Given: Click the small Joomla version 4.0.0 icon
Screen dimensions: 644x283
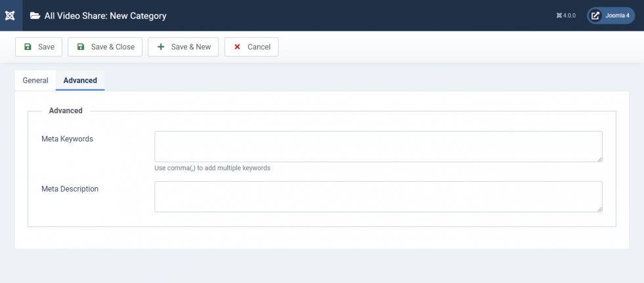Looking at the screenshot, I should (559, 16).
